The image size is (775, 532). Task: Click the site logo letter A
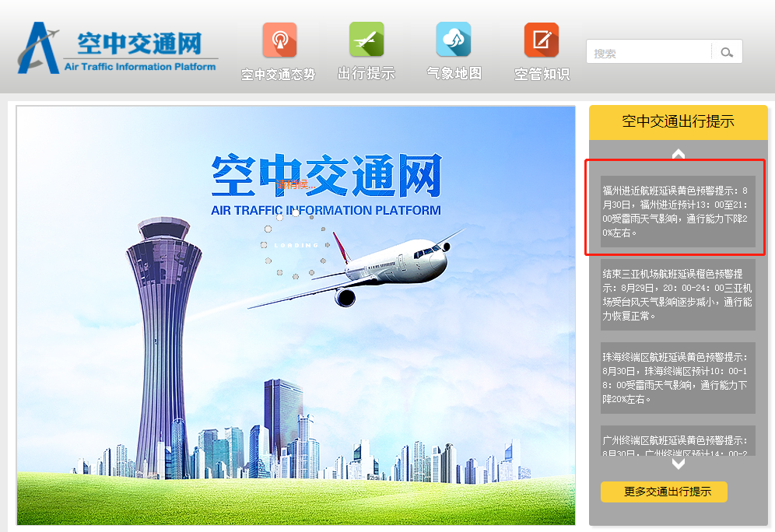[x=39, y=48]
